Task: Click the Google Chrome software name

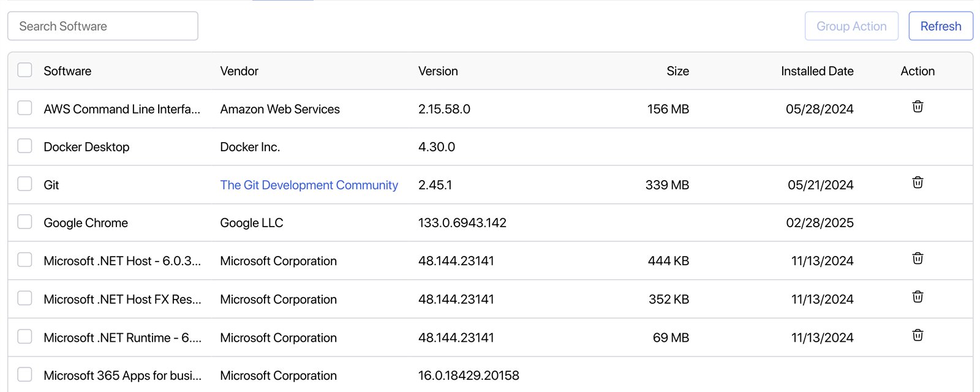Action: [x=86, y=223]
